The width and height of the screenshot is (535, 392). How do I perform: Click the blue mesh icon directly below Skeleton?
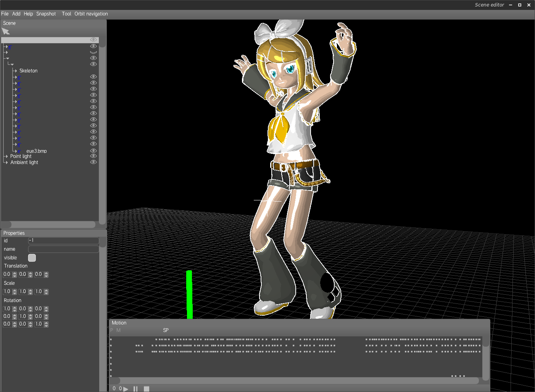pyautogui.click(x=19, y=78)
